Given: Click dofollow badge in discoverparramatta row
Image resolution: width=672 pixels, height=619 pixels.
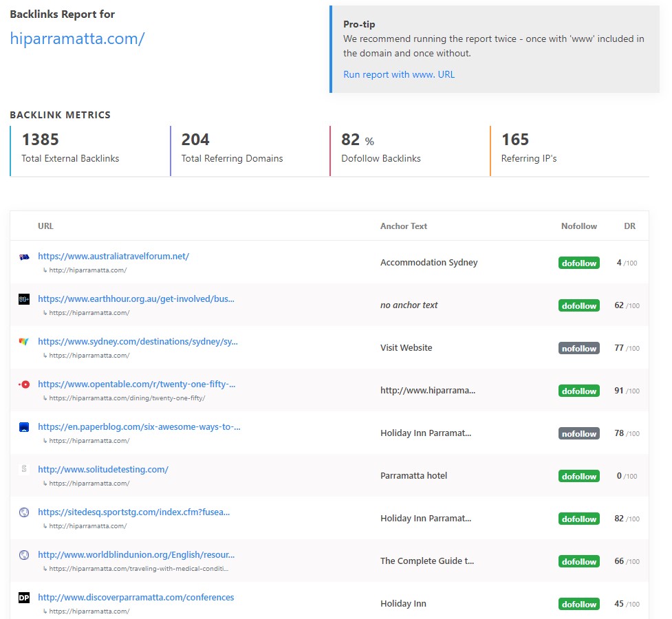Looking at the screenshot, I should click(x=579, y=604).
